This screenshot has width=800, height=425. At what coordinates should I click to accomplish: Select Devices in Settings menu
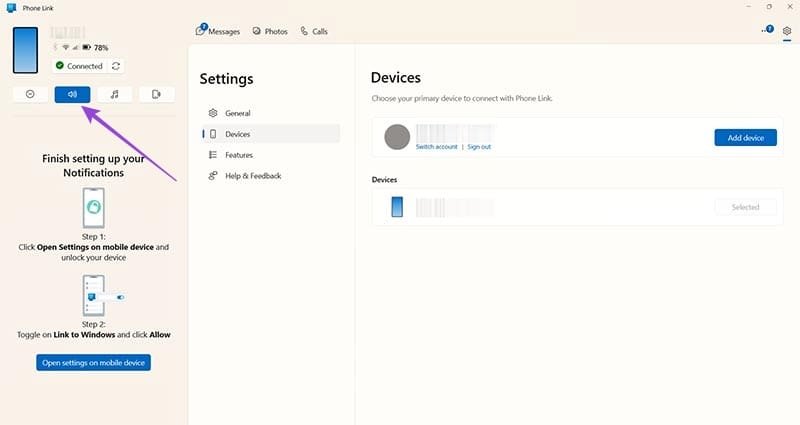[271, 134]
